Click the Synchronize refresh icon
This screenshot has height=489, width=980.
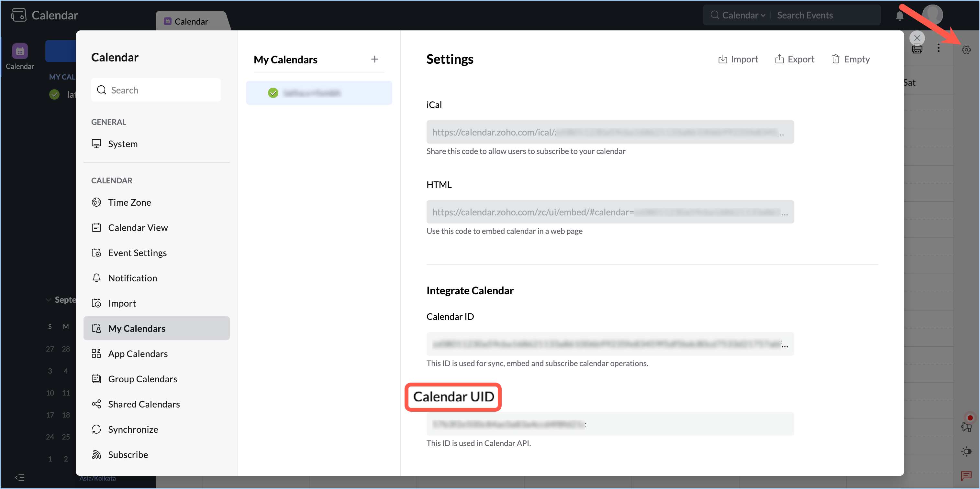tap(96, 429)
